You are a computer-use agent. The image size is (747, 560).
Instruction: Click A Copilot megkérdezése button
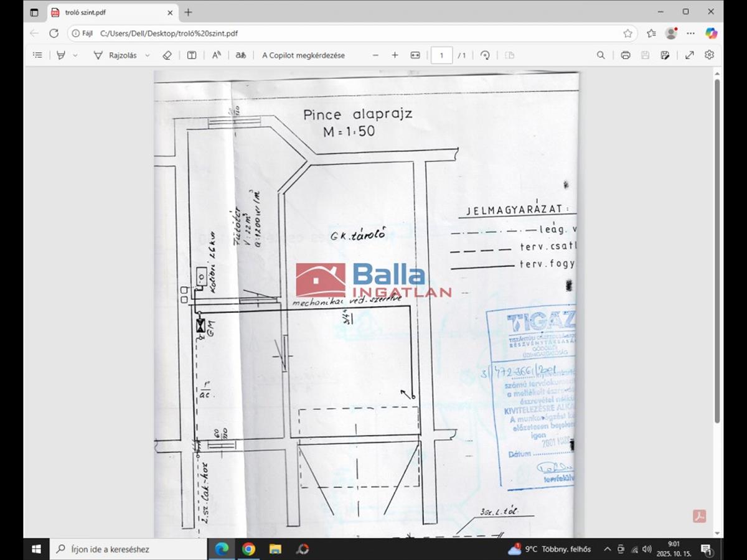[303, 55]
